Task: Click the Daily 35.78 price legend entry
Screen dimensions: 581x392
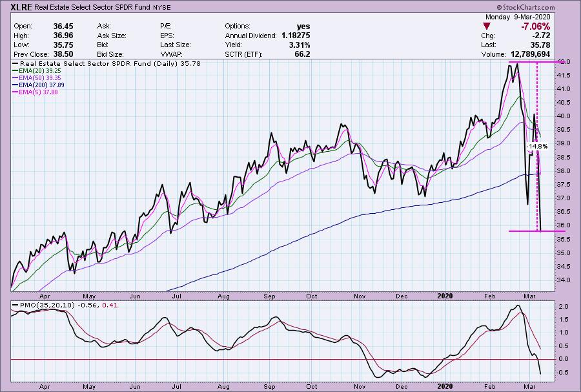Action: (x=107, y=64)
